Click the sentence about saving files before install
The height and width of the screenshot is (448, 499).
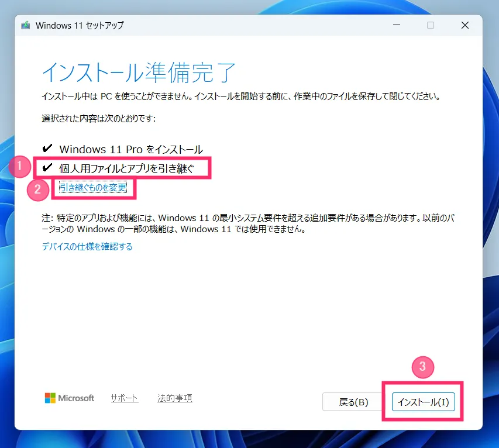pos(241,96)
